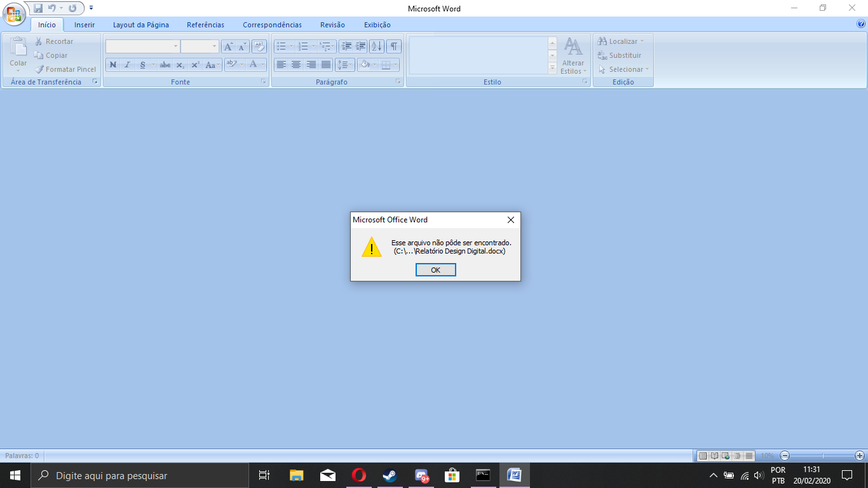Click the numbered list icon
This screenshot has width=868, height=488.
pos(303,46)
